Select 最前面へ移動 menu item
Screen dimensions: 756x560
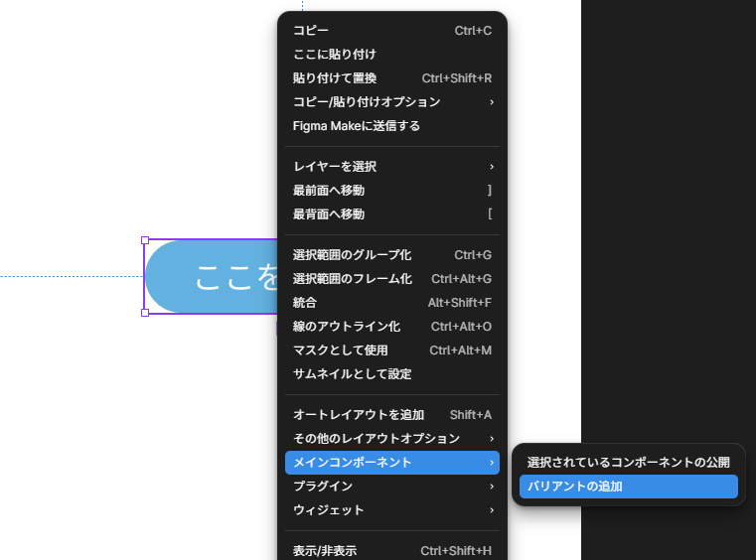[391, 191]
